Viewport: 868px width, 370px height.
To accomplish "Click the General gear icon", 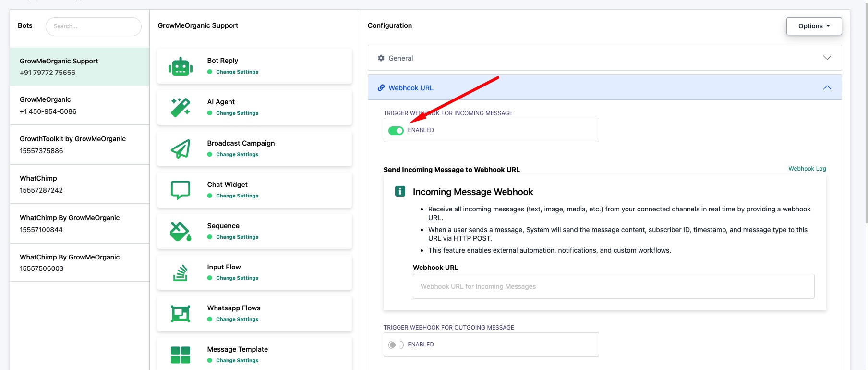I will click(381, 58).
